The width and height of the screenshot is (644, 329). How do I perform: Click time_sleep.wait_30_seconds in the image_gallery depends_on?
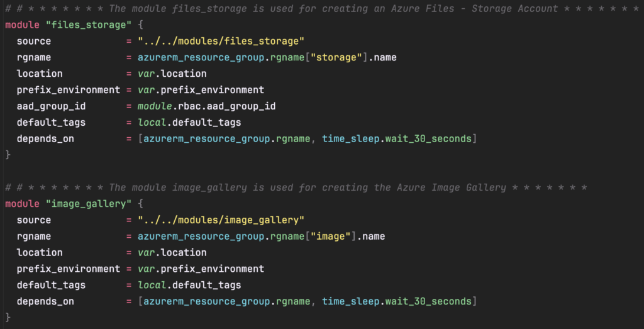(397, 301)
